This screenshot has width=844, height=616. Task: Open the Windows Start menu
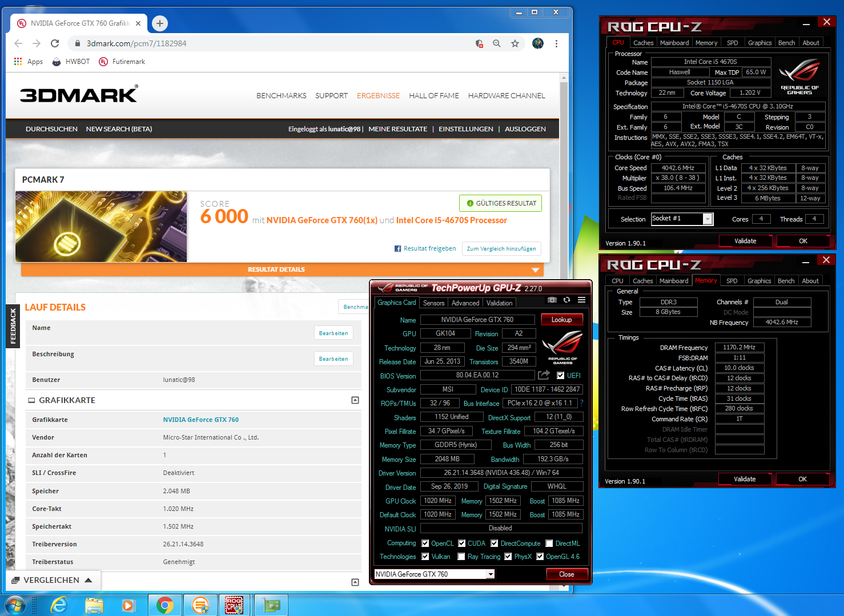click(x=15, y=605)
